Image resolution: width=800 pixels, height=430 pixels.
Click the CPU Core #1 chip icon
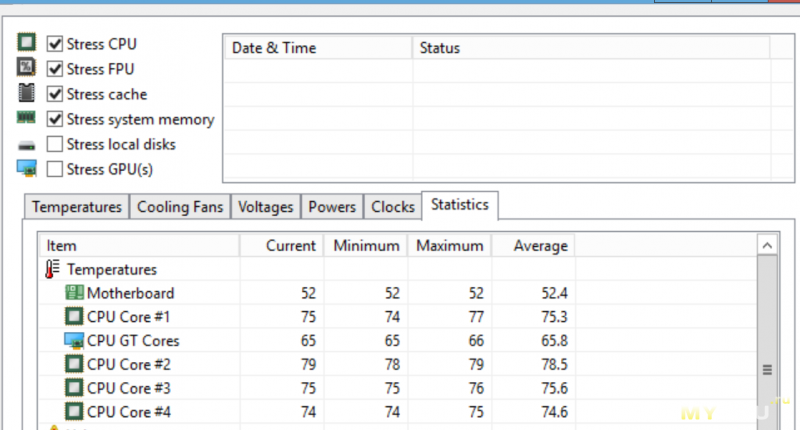click(x=74, y=316)
